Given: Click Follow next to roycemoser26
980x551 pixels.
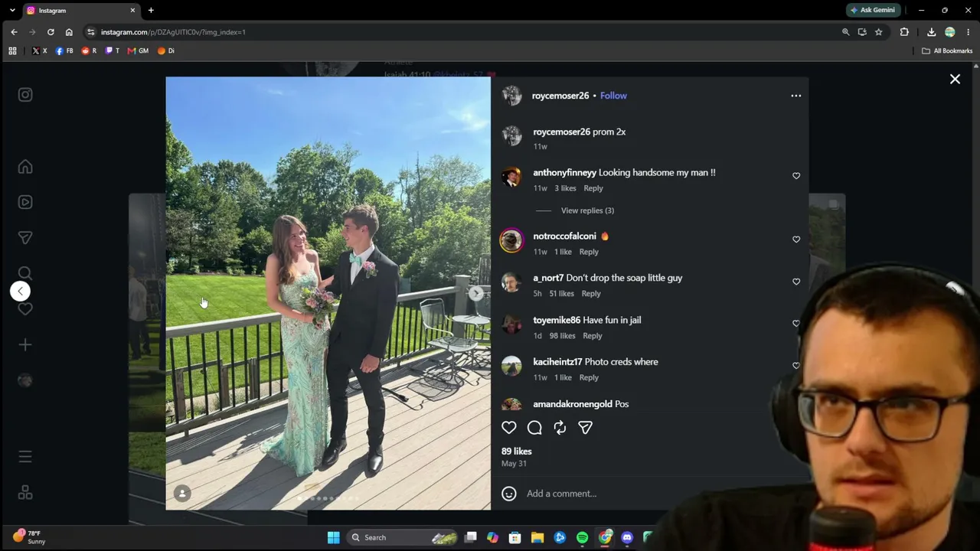Looking at the screenshot, I should (613, 96).
